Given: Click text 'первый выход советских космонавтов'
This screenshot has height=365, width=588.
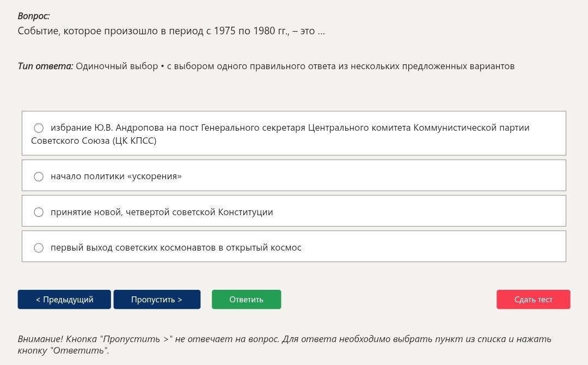Looking at the screenshot, I should [x=133, y=247].
